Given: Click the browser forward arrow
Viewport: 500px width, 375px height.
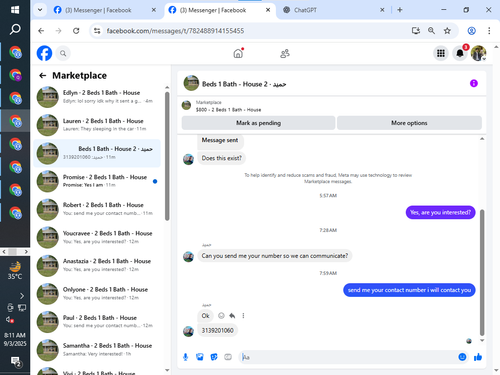Looking at the screenshot, I should [x=59, y=31].
